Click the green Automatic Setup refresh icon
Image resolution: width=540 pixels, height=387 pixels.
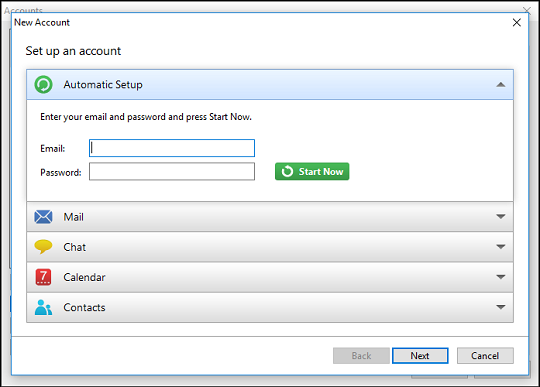(x=43, y=84)
